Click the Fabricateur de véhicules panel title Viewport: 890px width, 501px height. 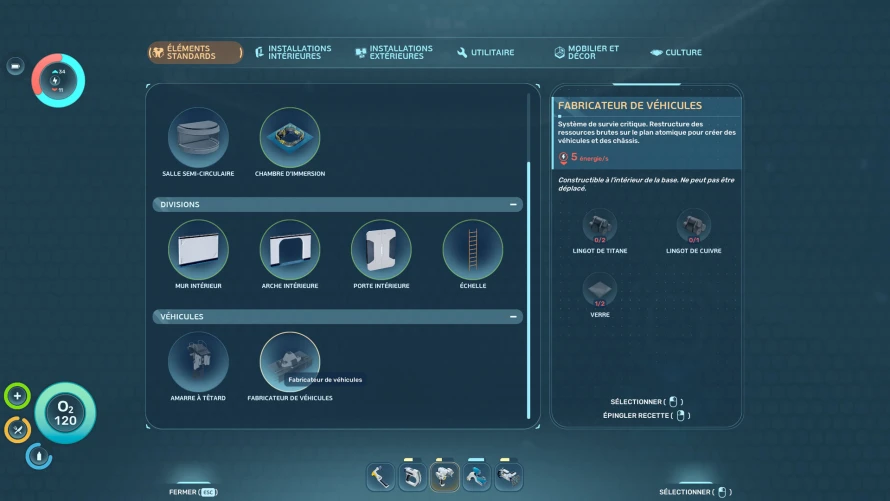click(x=629, y=106)
